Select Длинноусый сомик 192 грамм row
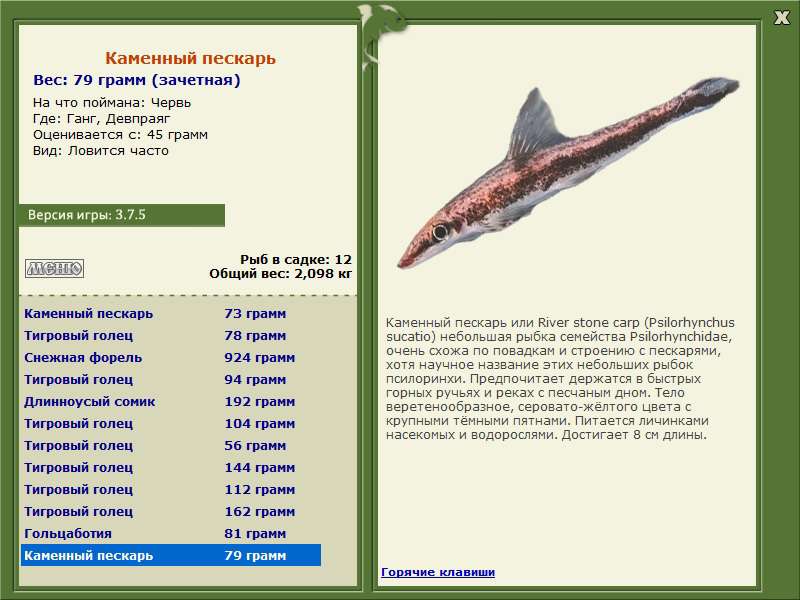 pos(171,402)
